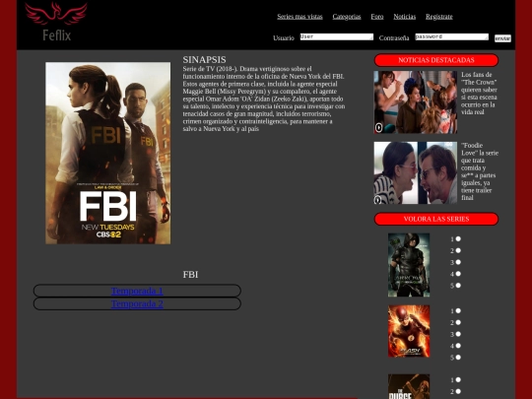Open Categorias menu item
Image resolution: width=532 pixels, height=399 pixels.
(x=347, y=17)
